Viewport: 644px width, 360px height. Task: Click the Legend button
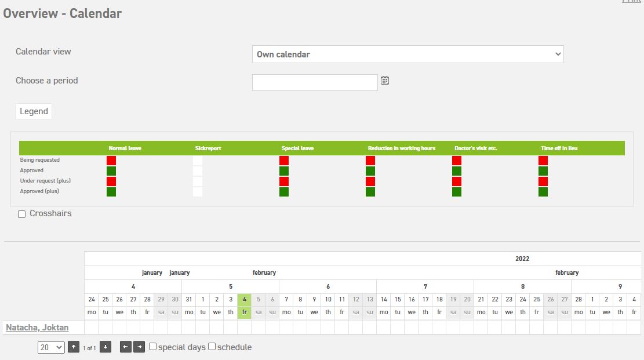click(33, 111)
